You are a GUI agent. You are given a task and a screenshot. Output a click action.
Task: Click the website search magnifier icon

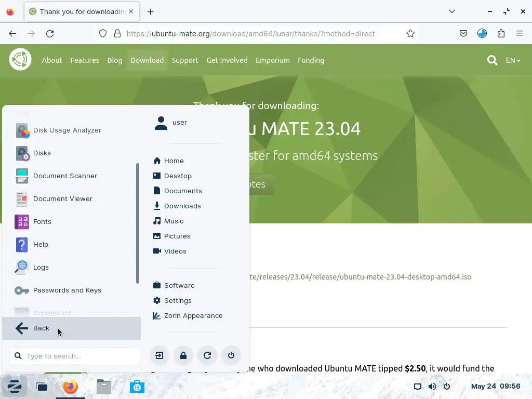[x=492, y=60]
